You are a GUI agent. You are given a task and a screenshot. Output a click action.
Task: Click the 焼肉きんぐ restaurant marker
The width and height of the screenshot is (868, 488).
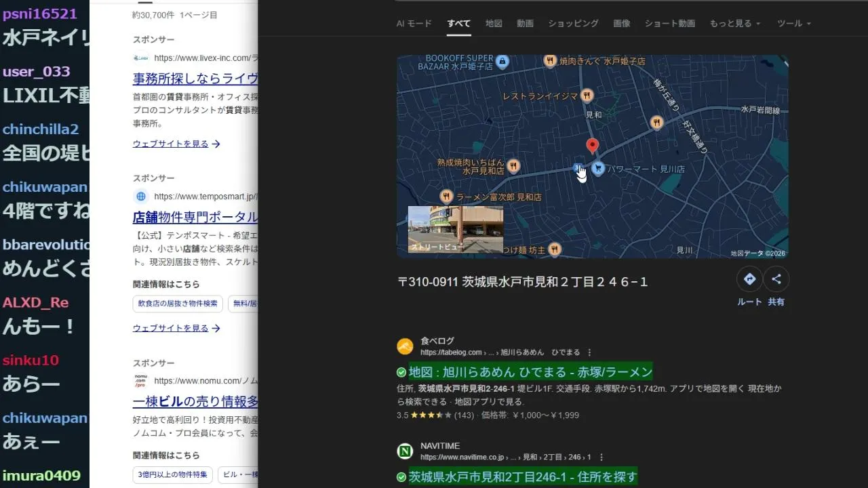pos(550,61)
